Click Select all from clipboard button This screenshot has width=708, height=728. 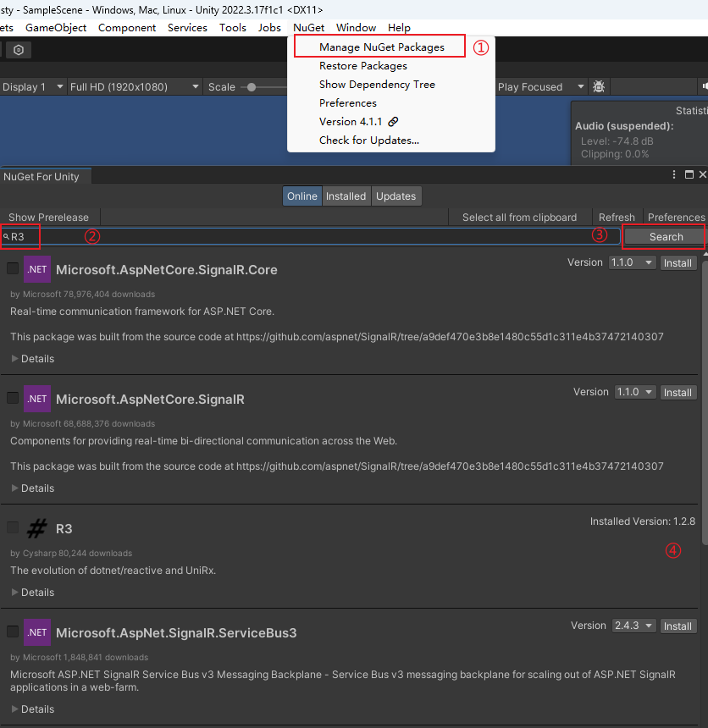click(x=519, y=218)
